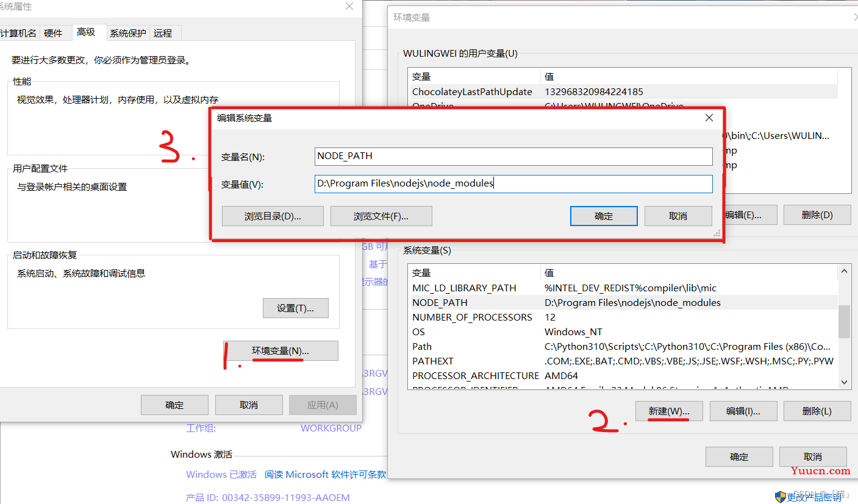Click the 变量名(N) input field
This screenshot has height=504, width=858.
click(513, 156)
